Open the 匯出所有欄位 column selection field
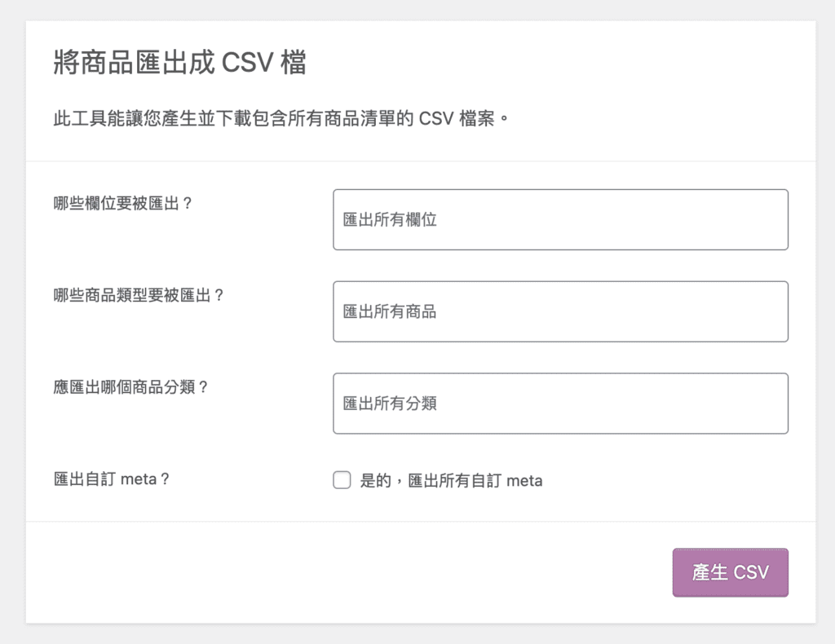This screenshot has width=835, height=644. click(560, 219)
